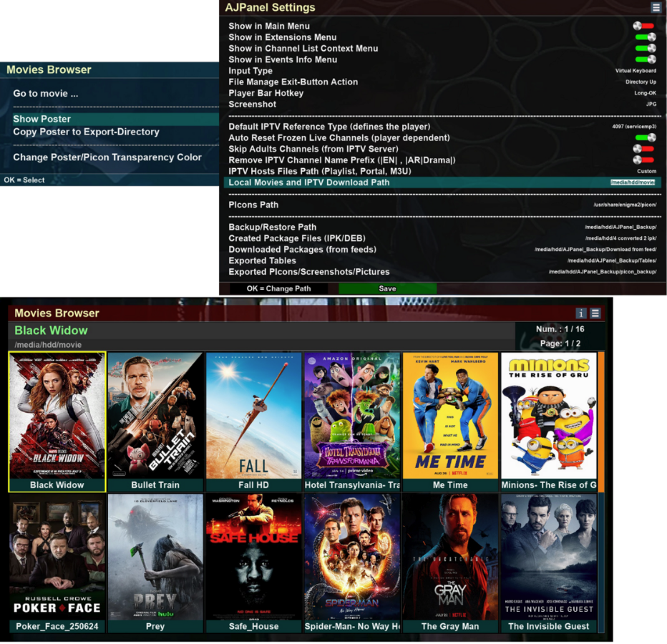The width and height of the screenshot is (667, 644).
Task: Toggle Show in Main Menu switch
Action: (x=643, y=26)
